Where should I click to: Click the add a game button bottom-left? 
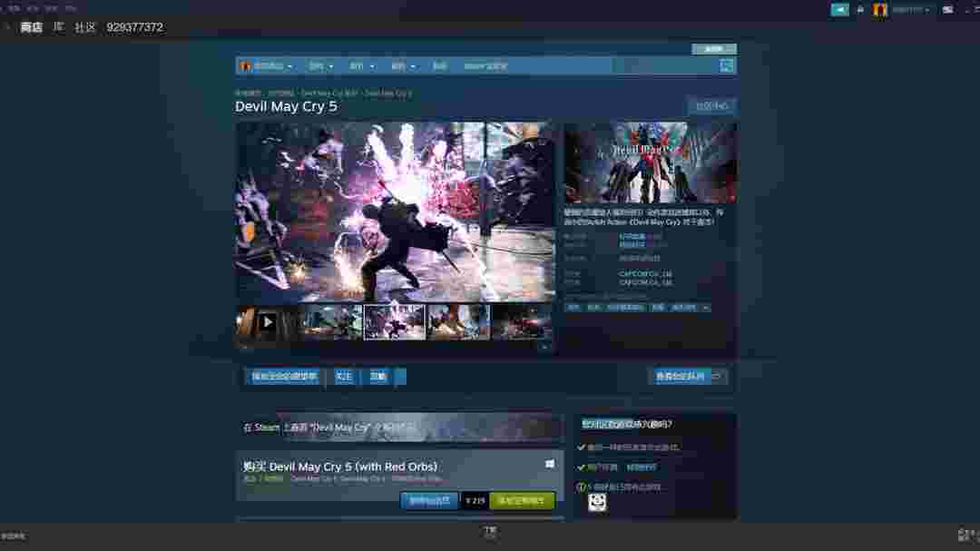tap(14, 536)
